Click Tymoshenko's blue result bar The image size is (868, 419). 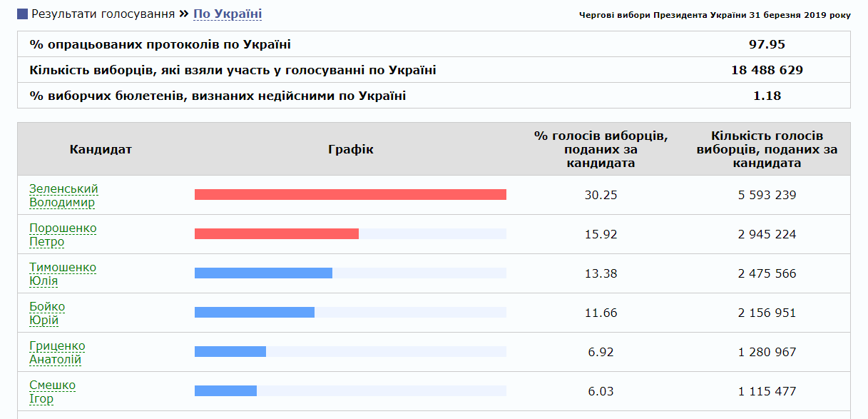(x=263, y=273)
